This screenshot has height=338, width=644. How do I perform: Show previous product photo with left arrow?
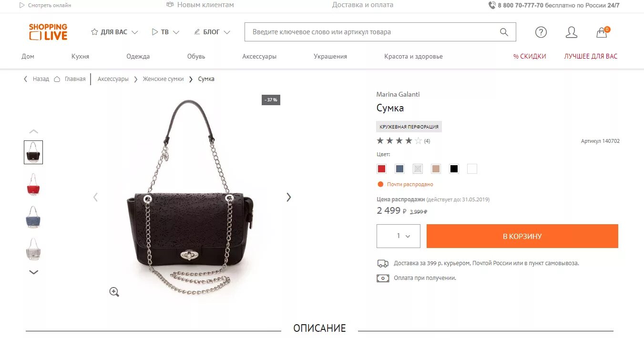(x=95, y=197)
